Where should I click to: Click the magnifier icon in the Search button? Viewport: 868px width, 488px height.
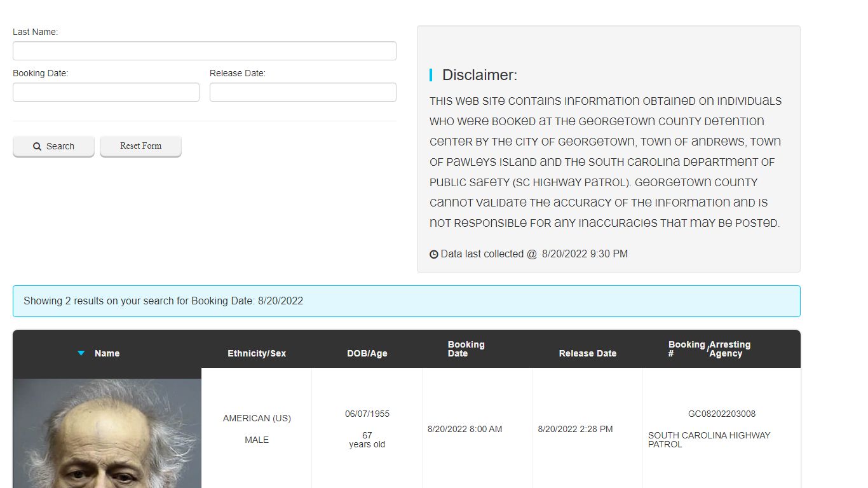[x=37, y=146]
